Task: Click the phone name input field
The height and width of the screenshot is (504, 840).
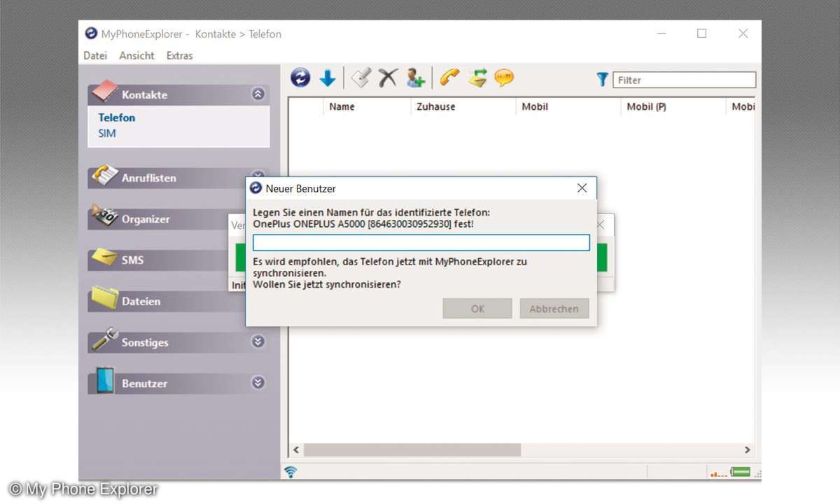Action: coord(421,242)
